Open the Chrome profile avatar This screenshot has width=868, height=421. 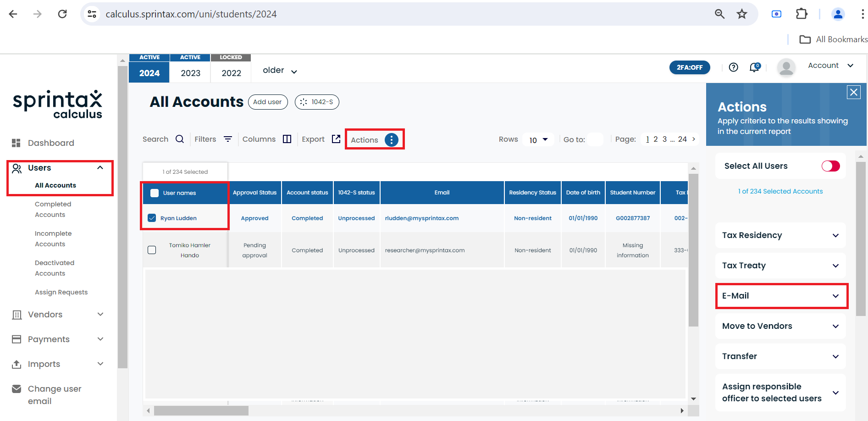click(838, 14)
